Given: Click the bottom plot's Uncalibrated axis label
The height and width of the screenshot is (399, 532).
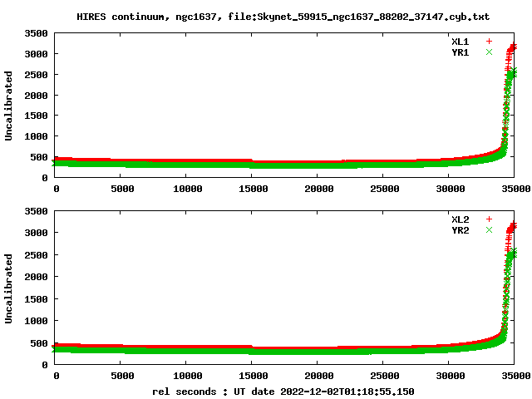Looking at the screenshot, I should point(8,288).
